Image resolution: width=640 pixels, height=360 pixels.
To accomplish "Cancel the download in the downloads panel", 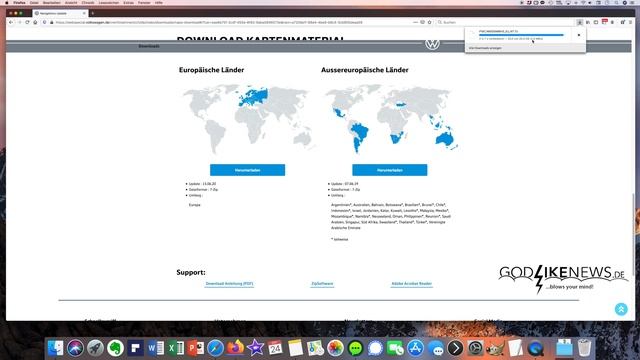I will click(579, 35).
